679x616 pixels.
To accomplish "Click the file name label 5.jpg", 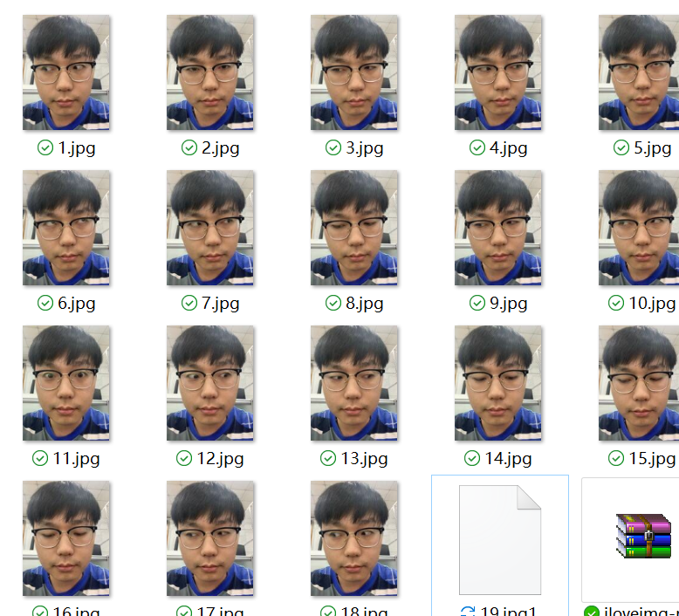I will click(x=653, y=148).
